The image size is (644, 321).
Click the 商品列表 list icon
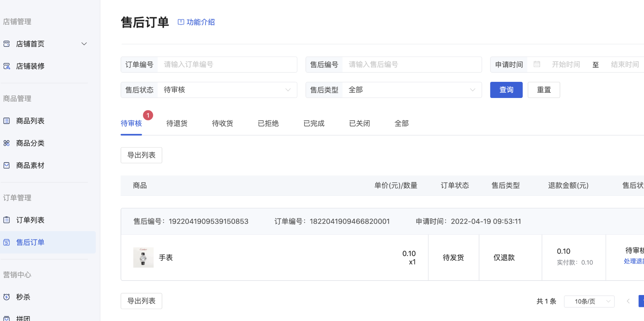pyautogui.click(x=7, y=121)
